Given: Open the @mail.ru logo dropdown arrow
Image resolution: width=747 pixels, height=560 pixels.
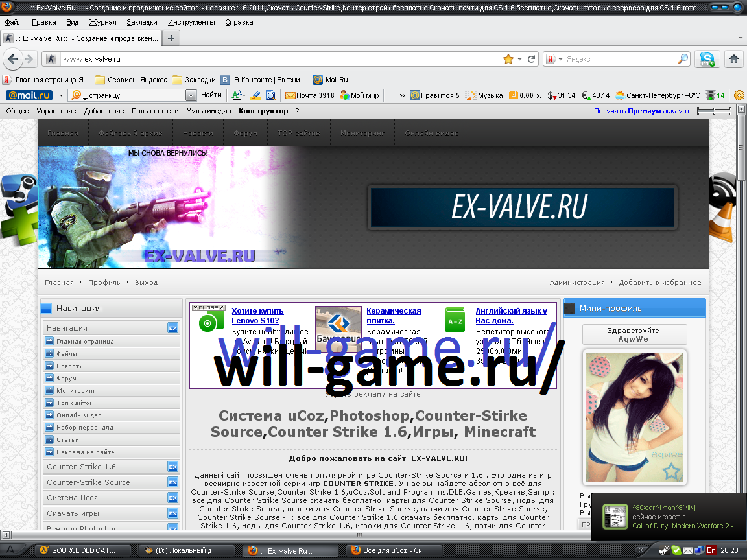Looking at the screenshot, I should pyautogui.click(x=61, y=95).
